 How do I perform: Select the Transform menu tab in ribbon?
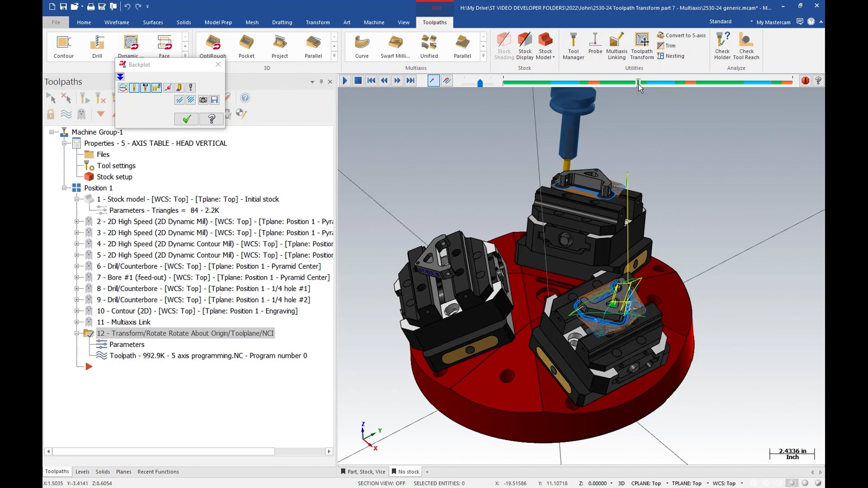point(318,22)
